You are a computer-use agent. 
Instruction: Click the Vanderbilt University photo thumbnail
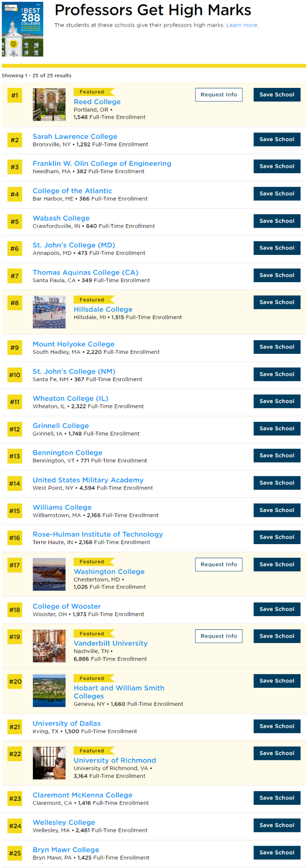tap(49, 646)
